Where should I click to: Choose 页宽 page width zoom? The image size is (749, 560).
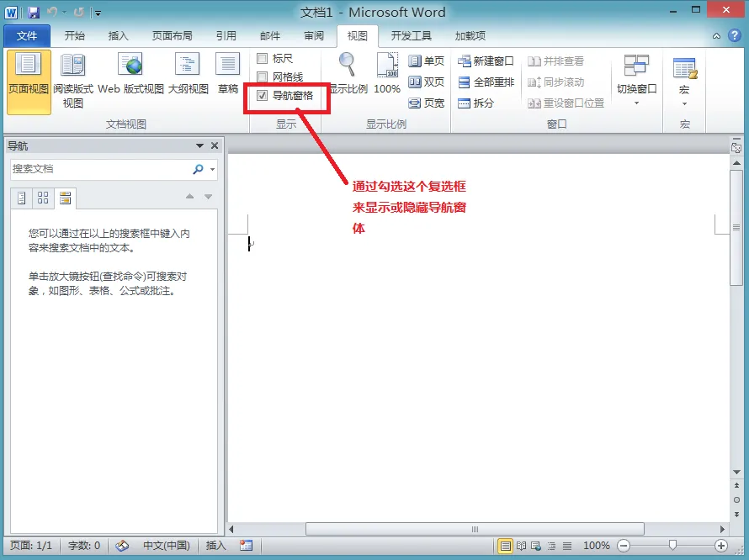tap(426, 103)
